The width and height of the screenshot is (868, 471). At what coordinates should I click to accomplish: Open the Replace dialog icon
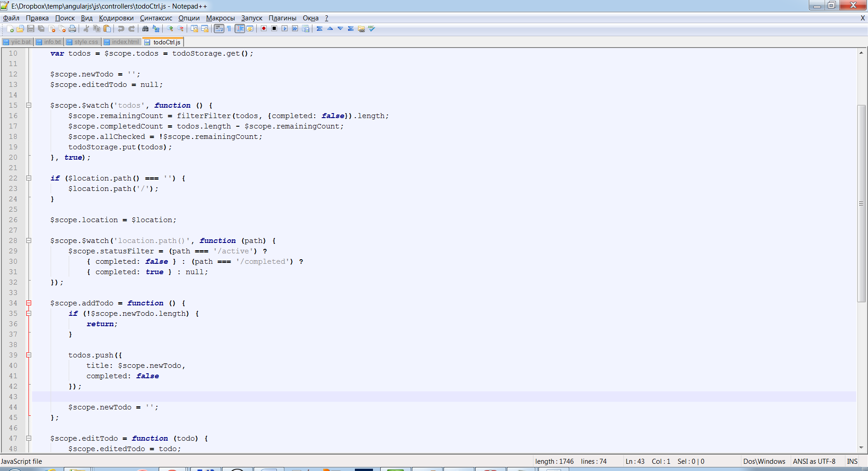click(x=156, y=29)
